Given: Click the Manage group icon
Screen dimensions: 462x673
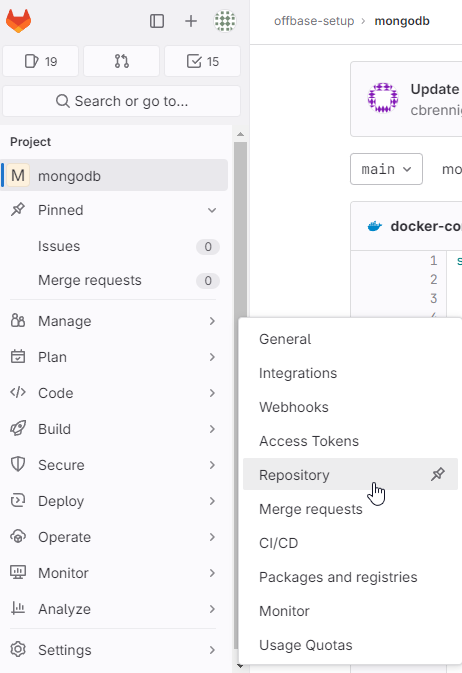Looking at the screenshot, I should (18, 321).
